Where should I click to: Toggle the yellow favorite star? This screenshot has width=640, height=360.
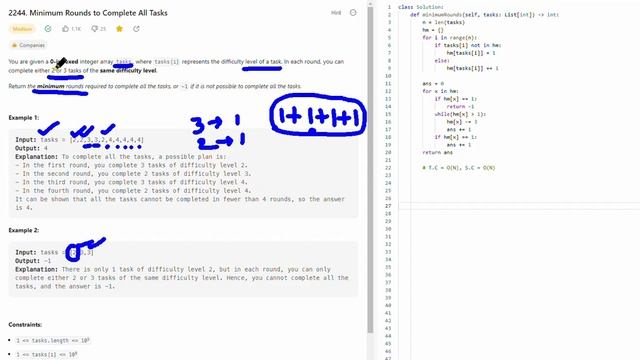[x=119, y=29]
